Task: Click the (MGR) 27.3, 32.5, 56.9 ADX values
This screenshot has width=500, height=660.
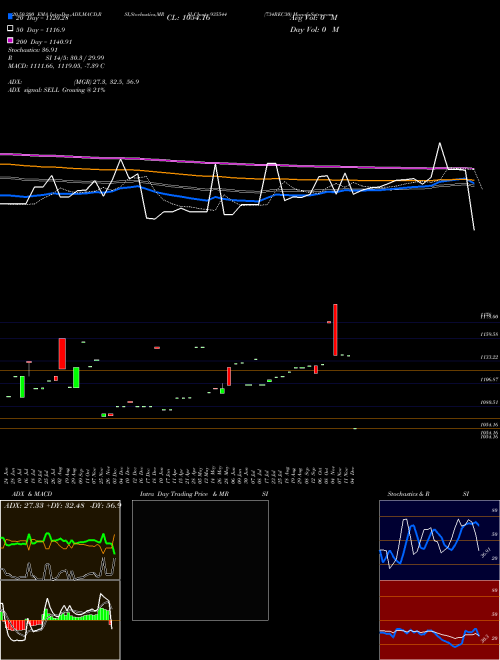Action: (x=106, y=82)
